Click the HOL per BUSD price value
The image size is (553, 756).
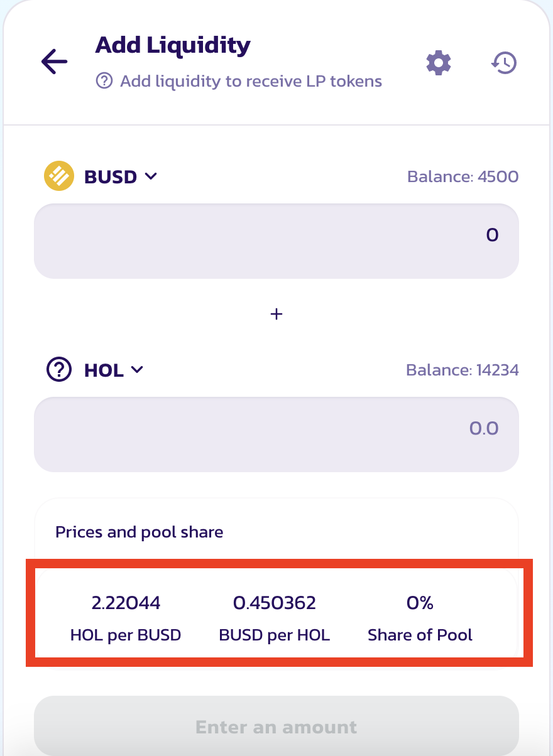[126, 603]
